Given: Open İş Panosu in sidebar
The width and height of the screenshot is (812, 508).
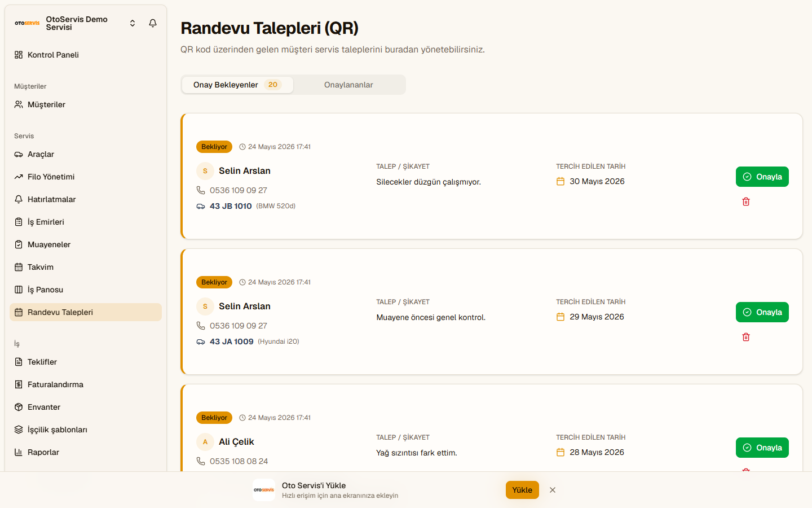Looking at the screenshot, I should tap(86, 290).
